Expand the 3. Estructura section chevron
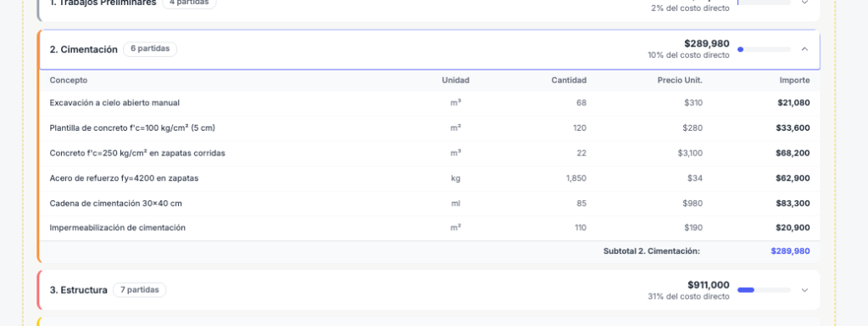The width and height of the screenshot is (868, 326). 805,290
